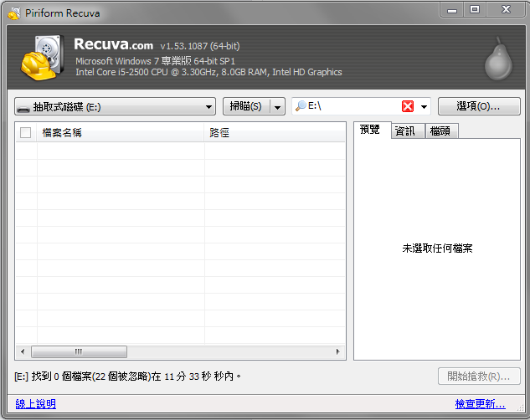Open the 線上說明 online help link
530x420 pixels.
pyautogui.click(x=35, y=404)
